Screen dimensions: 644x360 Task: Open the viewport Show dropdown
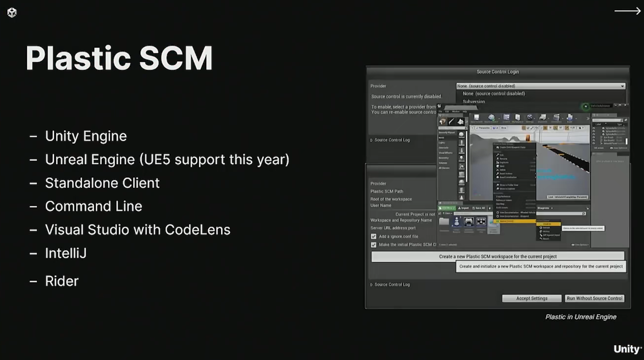503,128
